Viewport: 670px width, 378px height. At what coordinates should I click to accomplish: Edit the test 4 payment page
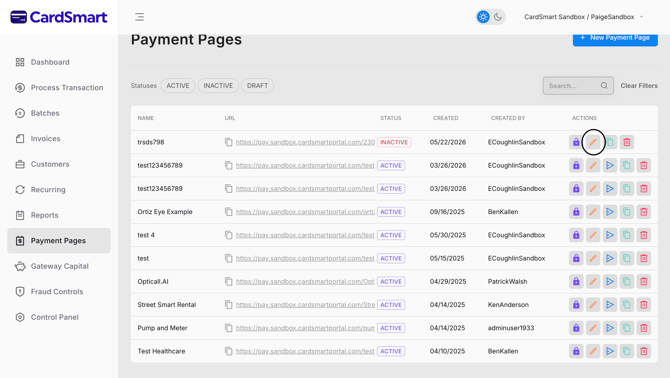point(593,235)
